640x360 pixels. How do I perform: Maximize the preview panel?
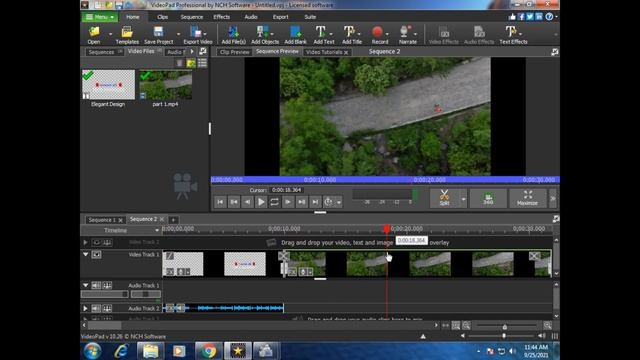[x=527, y=198]
